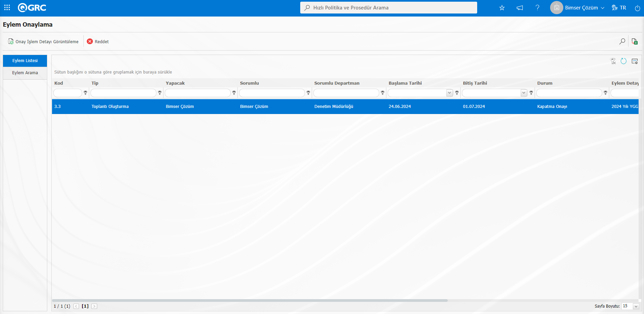The height and width of the screenshot is (314, 644).
Task: Sort by Bitiş Tarihi column header
Action: (475, 83)
